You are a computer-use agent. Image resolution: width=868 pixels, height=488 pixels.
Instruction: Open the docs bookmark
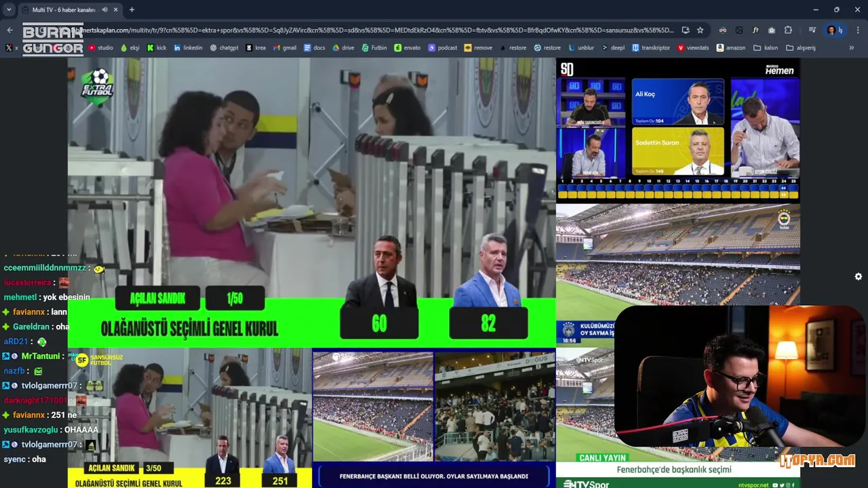[315, 48]
